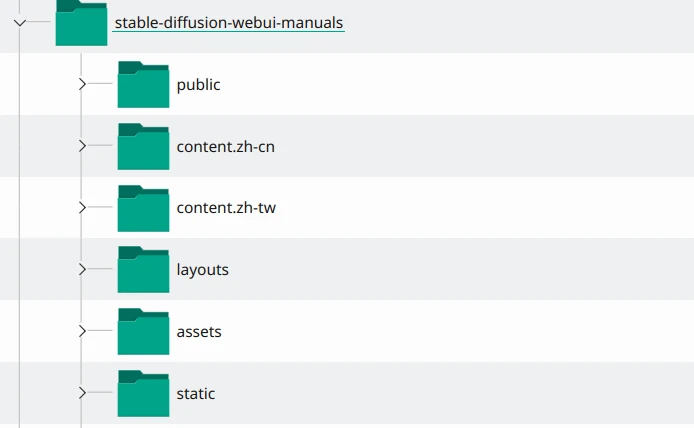Click the stable-diffusion-webui-manuals folder icon
The image size is (694, 428).
pos(81,23)
